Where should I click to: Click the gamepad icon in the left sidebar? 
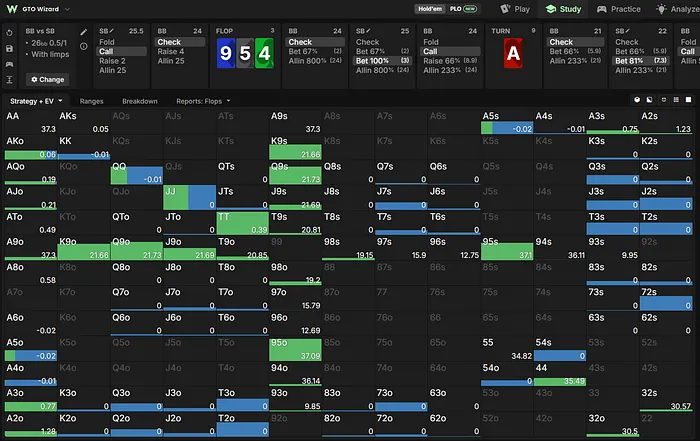tap(9, 64)
